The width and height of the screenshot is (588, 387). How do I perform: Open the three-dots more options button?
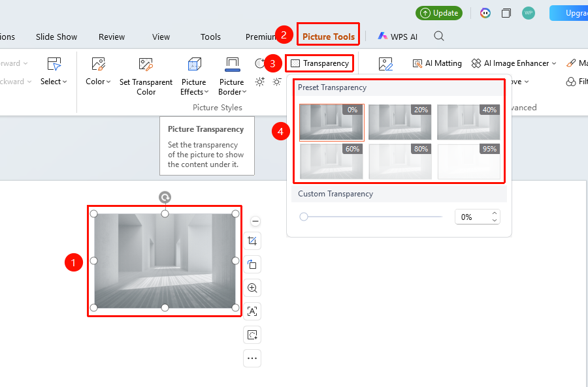[252, 358]
